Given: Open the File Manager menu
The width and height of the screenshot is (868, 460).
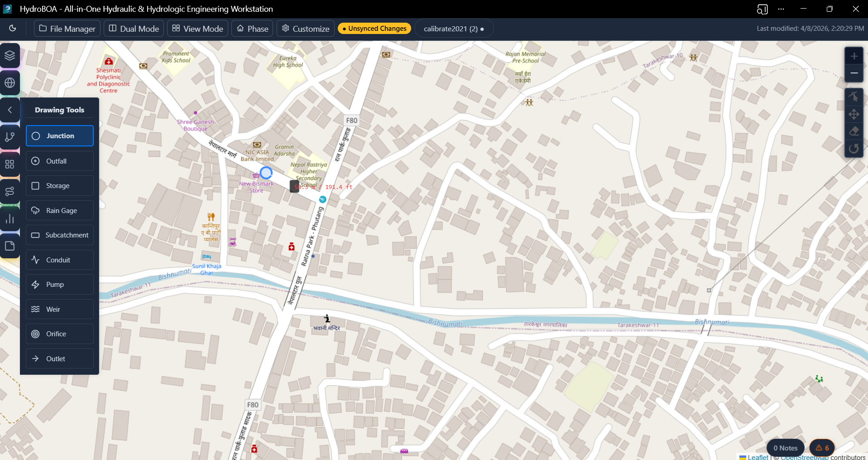Looking at the screenshot, I should point(67,29).
